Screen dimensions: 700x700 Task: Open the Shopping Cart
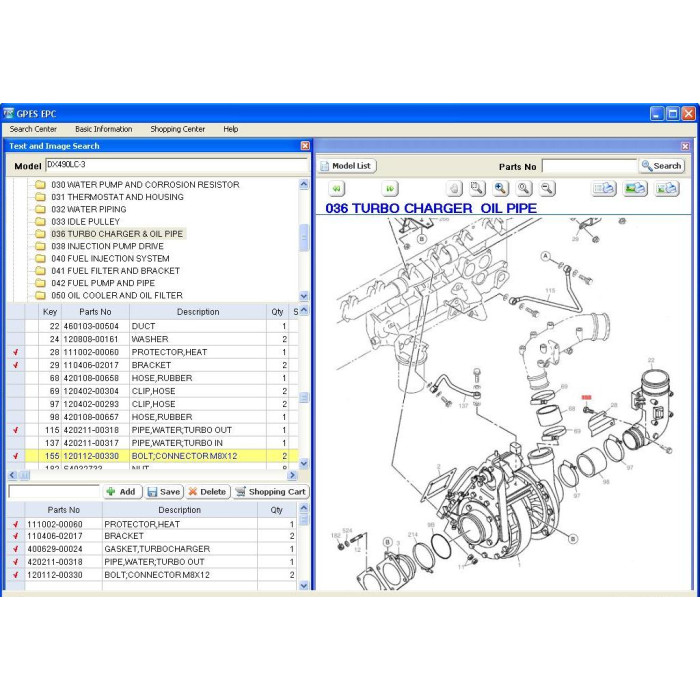click(271, 492)
